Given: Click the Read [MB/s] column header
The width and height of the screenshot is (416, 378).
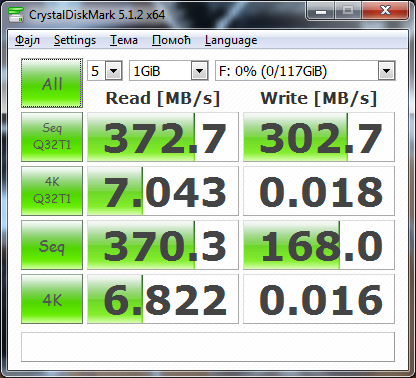Looking at the screenshot, I should pyautogui.click(x=163, y=98).
